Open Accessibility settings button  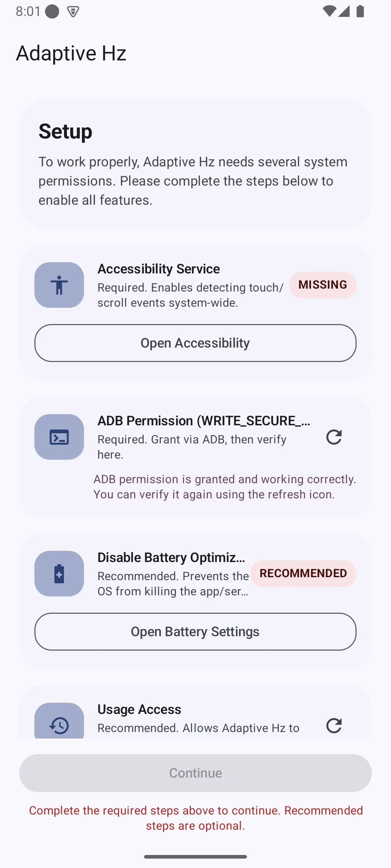195,343
